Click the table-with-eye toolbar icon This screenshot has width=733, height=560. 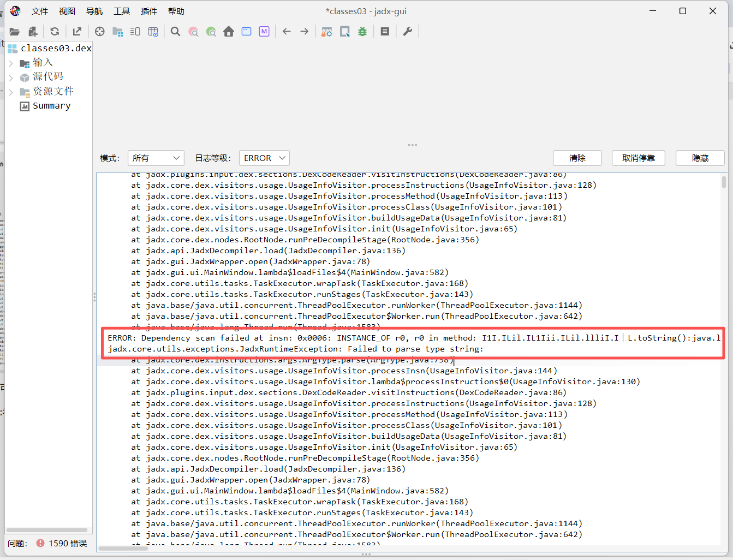click(x=153, y=32)
